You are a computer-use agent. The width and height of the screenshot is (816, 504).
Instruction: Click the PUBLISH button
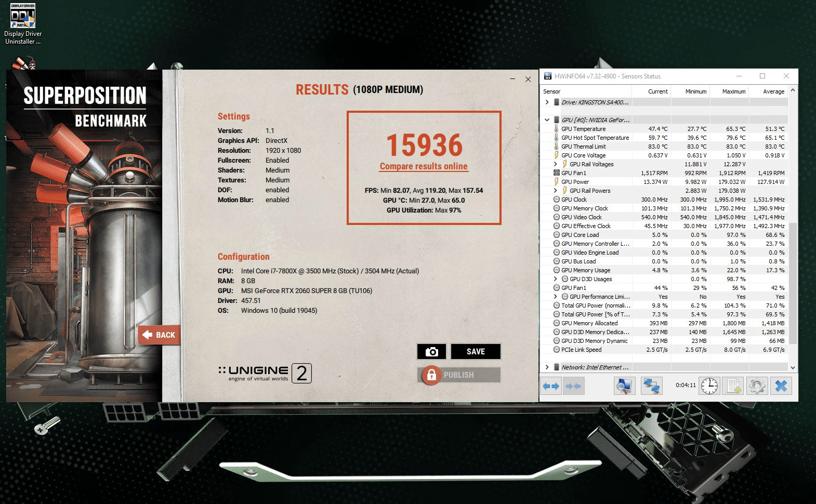pyautogui.click(x=459, y=375)
